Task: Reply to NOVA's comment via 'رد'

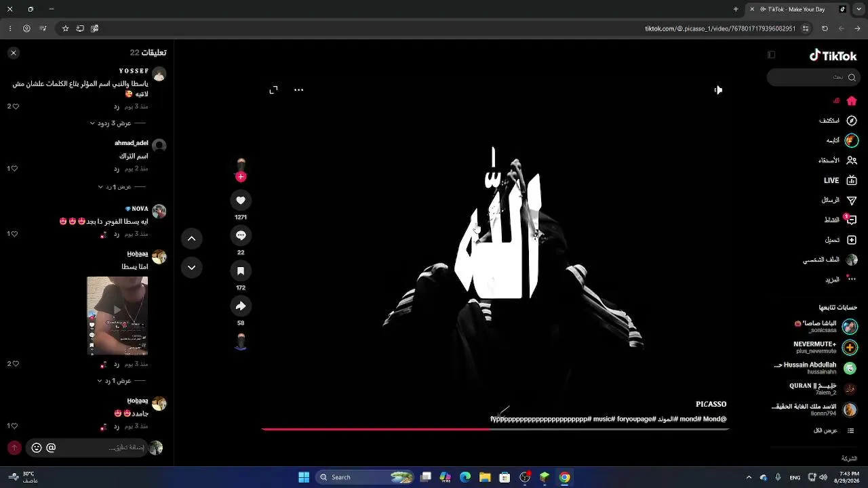Action: point(117,234)
